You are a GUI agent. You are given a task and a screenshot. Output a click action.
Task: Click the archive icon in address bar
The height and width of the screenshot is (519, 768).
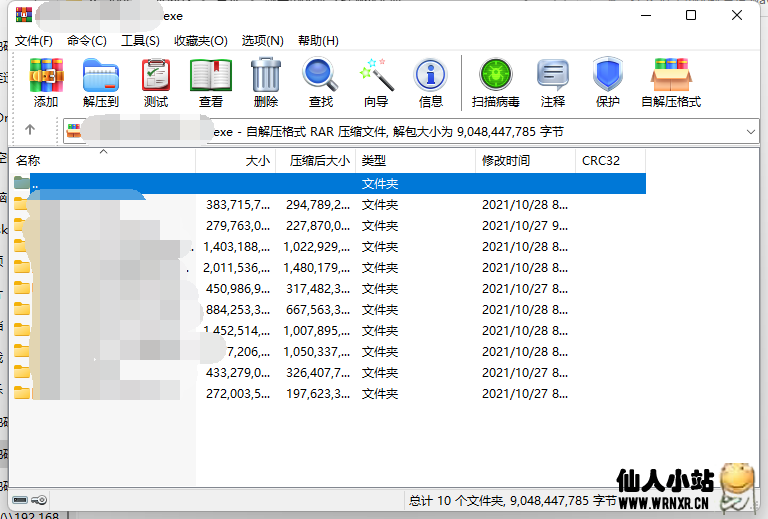click(x=73, y=131)
